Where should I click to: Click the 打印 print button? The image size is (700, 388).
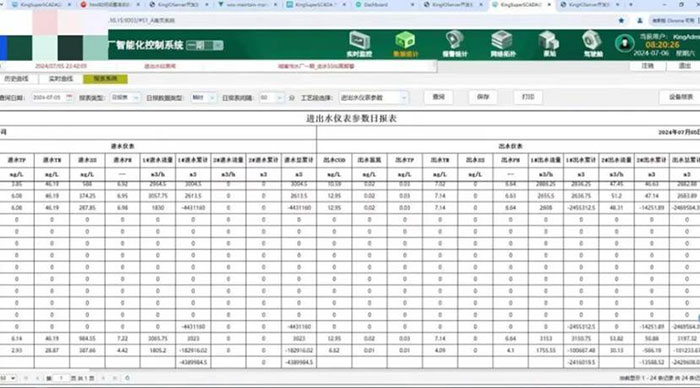[x=528, y=97]
